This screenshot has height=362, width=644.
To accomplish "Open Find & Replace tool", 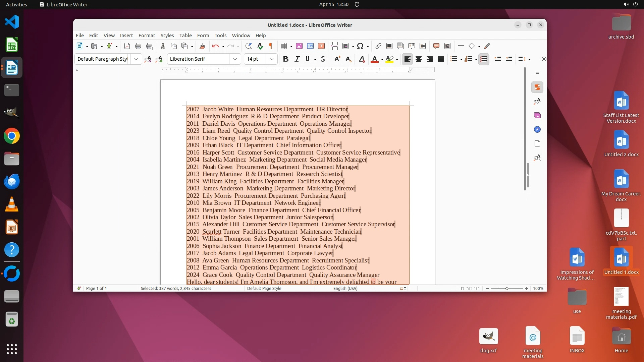I will coord(249,46).
